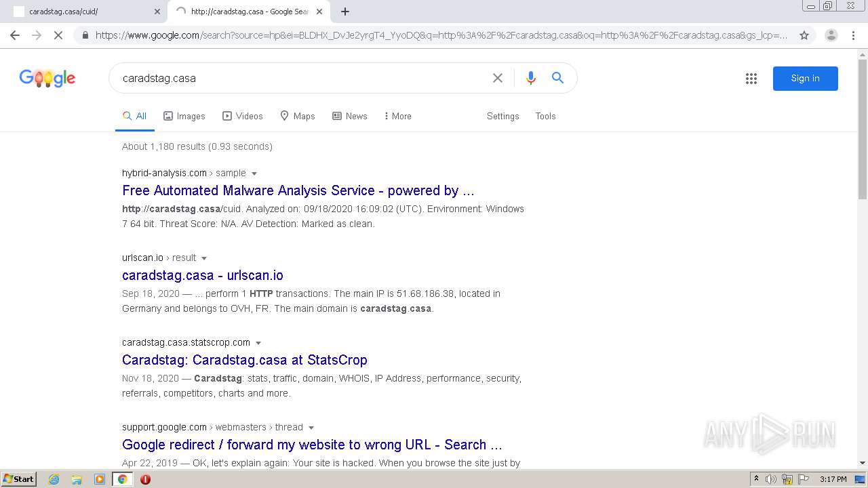Click the Show desktop tray button
The height and width of the screenshot is (488, 868).
tap(861, 479)
